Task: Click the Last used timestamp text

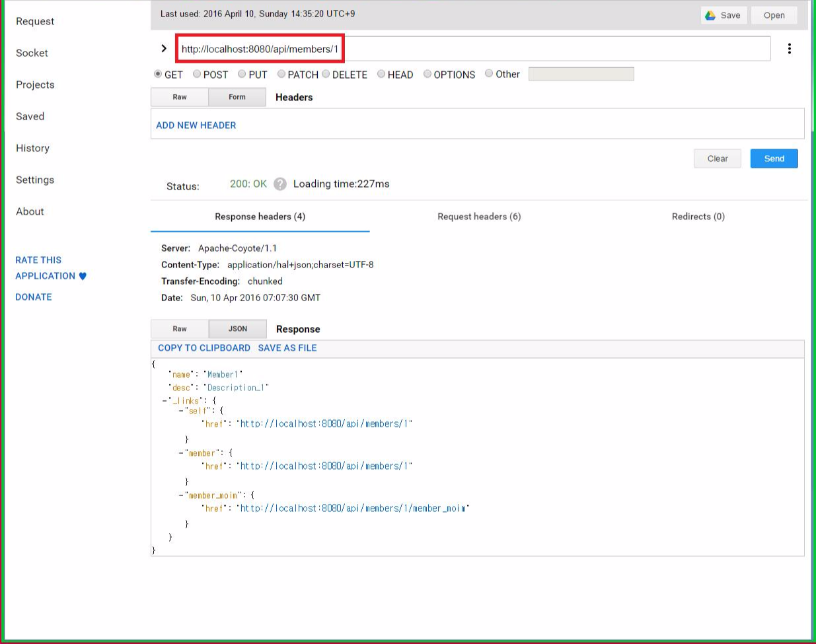Action: [258, 14]
